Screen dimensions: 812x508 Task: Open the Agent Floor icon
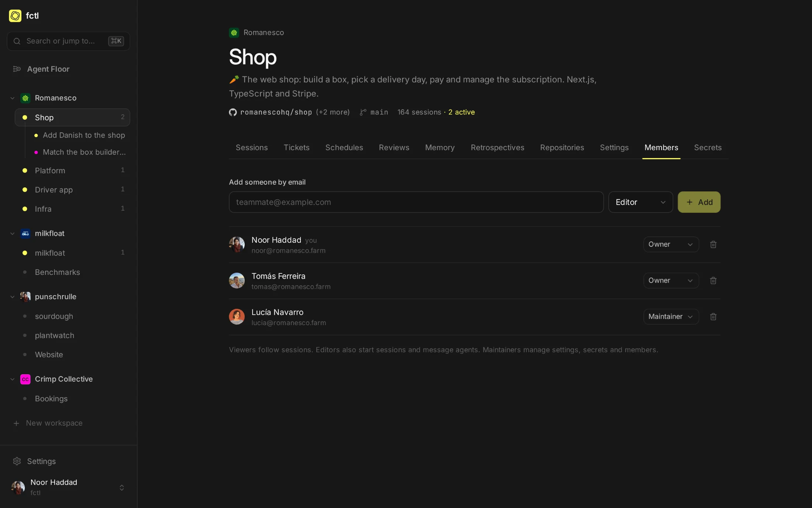point(17,69)
